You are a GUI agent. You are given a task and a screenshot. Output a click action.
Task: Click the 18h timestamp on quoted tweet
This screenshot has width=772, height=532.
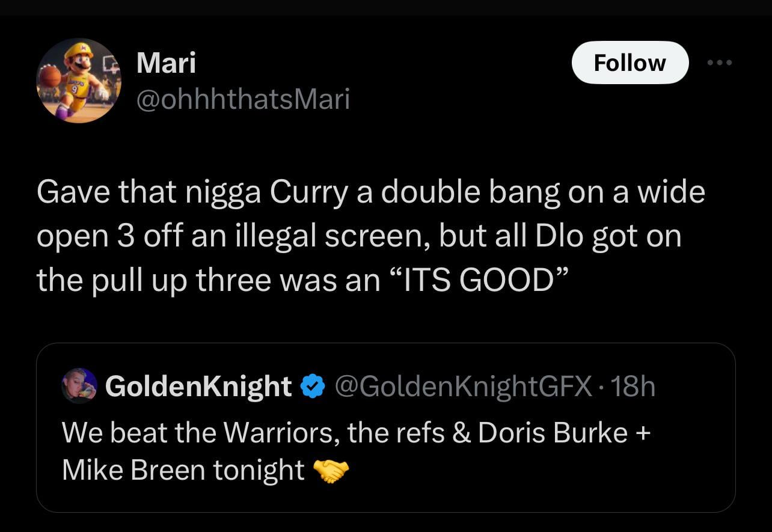(636, 386)
